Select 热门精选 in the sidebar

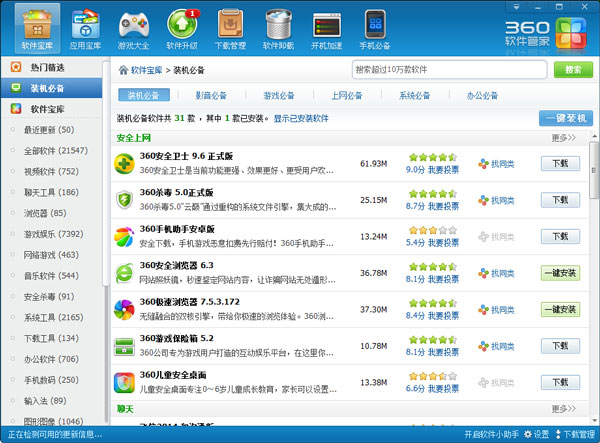click(51, 67)
